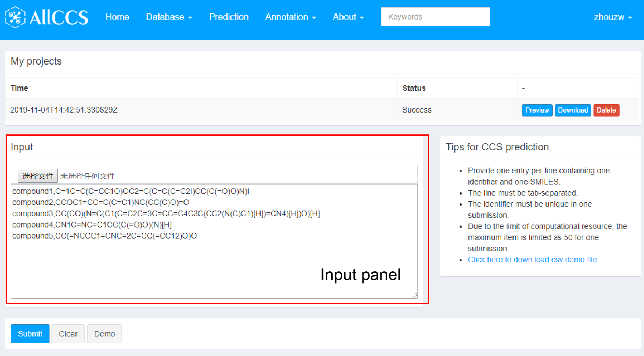Screen dimensions: 644x356
Task: Click the Preview icon for the project
Action: 536,110
